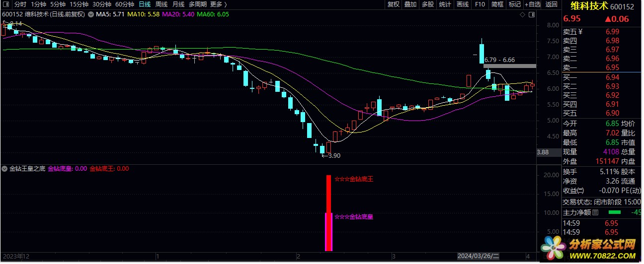This screenshot has height=264, width=644.
Task: Switch to 周线 weekly chart
Action: click(161, 4)
